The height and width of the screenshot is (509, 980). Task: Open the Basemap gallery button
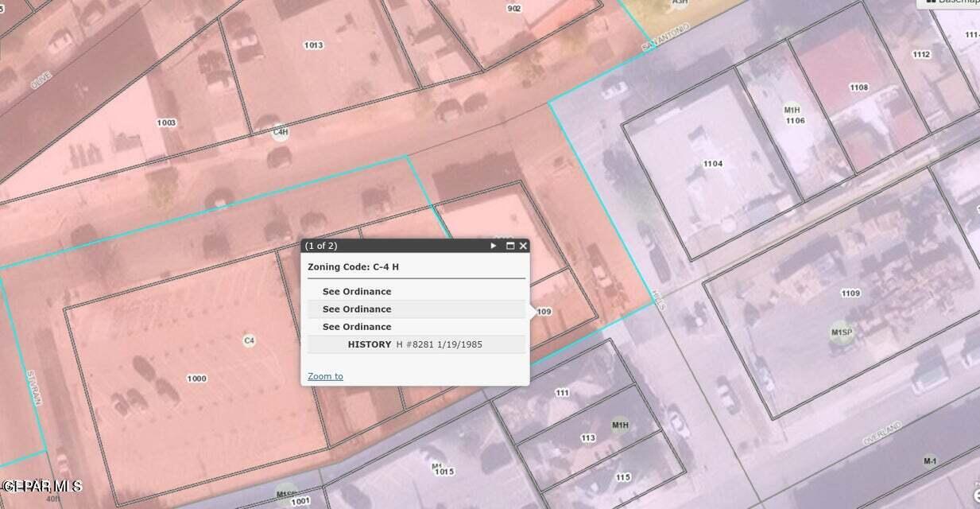click(x=948, y=2)
